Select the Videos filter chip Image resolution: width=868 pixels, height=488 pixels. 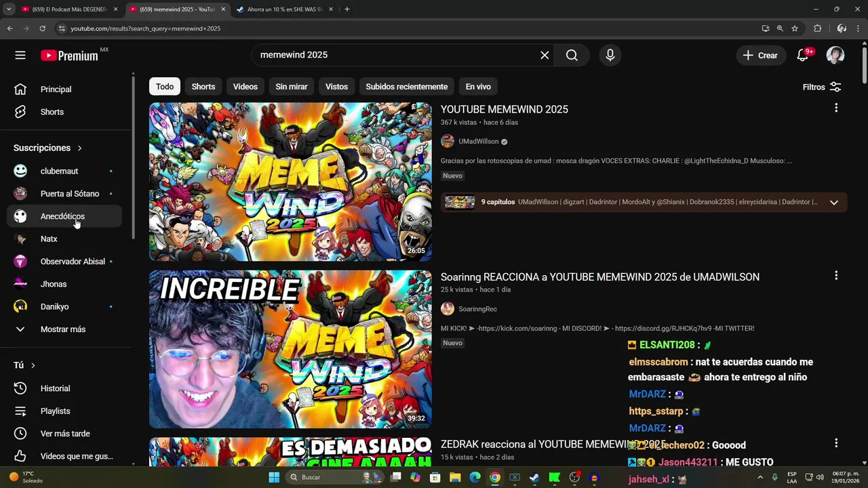pyautogui.click(x=245, y=87)
